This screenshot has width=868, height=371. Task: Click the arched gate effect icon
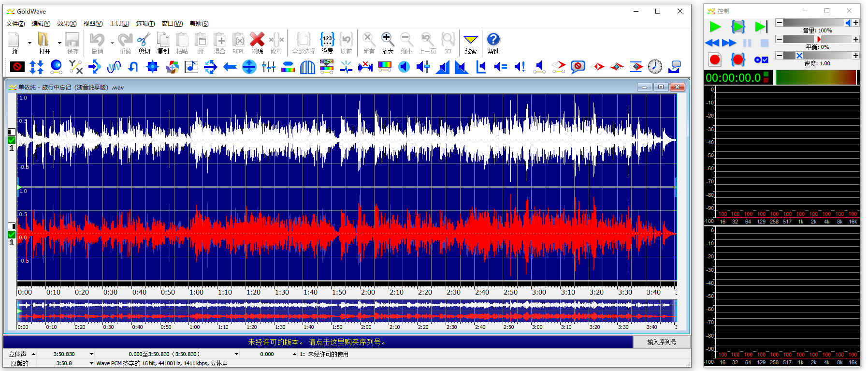pyautogui.click(x=307, y=67)
